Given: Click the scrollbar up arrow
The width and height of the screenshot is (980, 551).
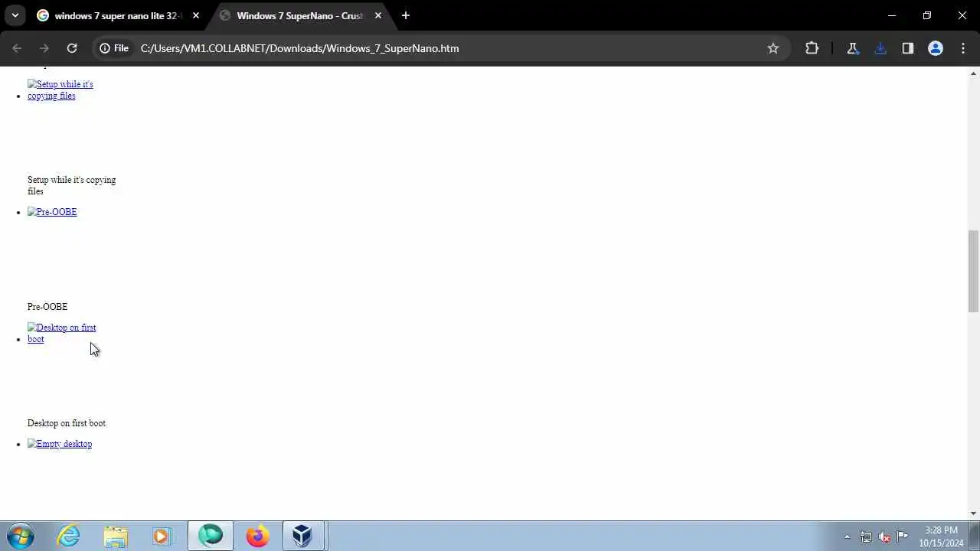Looking at the screenshot, I should (973, 73).
